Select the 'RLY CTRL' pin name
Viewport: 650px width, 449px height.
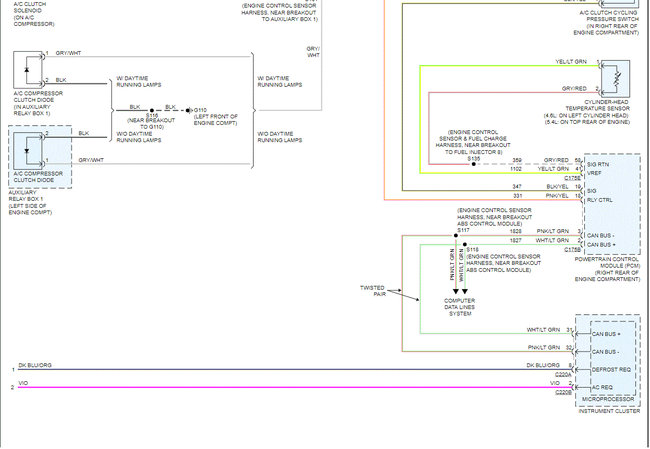599,200
